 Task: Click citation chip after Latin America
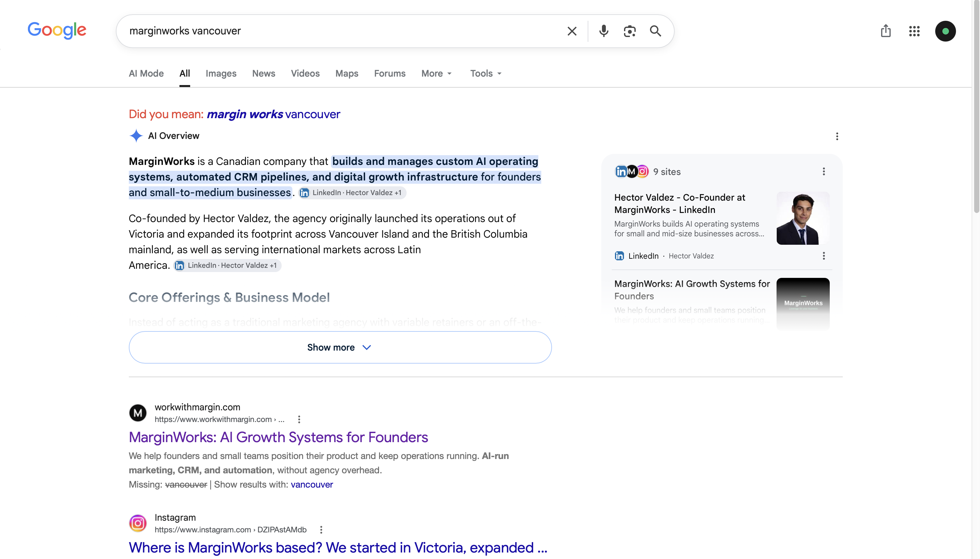tap(227, 266)
